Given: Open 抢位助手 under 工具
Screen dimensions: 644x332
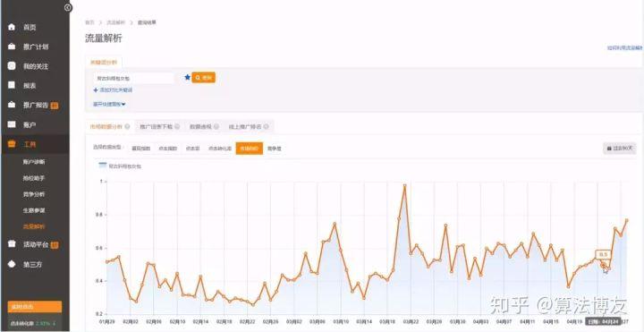Looking at the screenshot, I should 34,178.
